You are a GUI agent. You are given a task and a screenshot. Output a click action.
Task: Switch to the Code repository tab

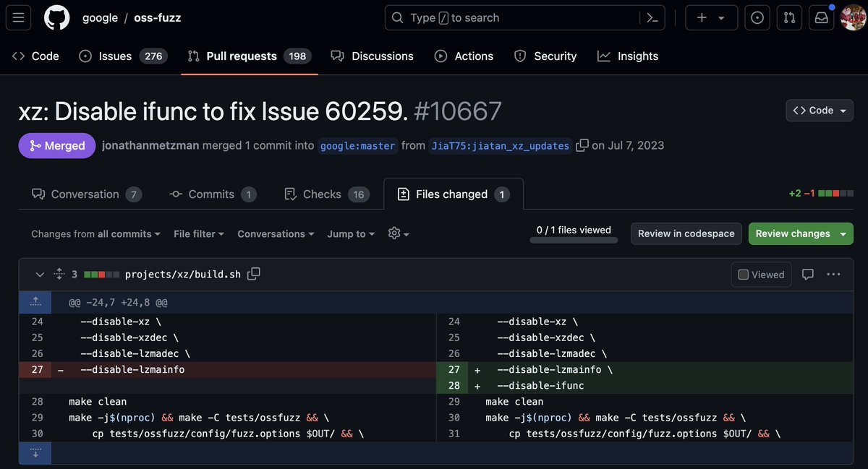(35, 56)
